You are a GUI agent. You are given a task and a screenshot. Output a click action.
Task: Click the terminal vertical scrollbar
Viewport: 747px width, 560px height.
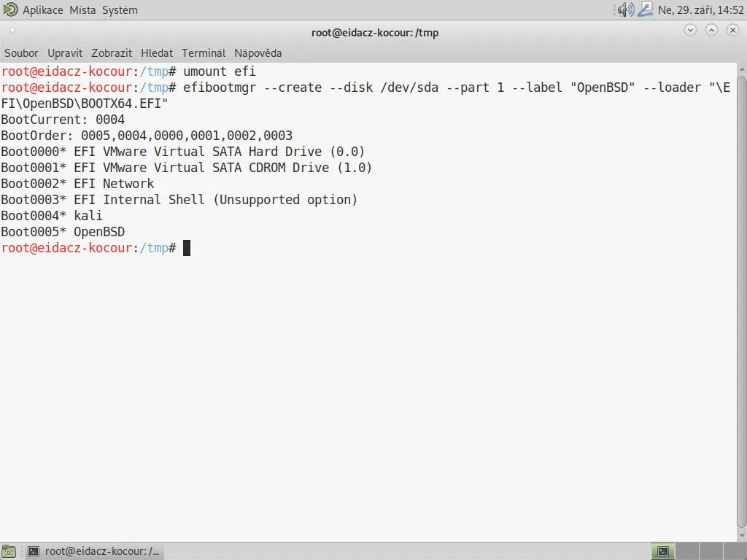pos(742,301)
